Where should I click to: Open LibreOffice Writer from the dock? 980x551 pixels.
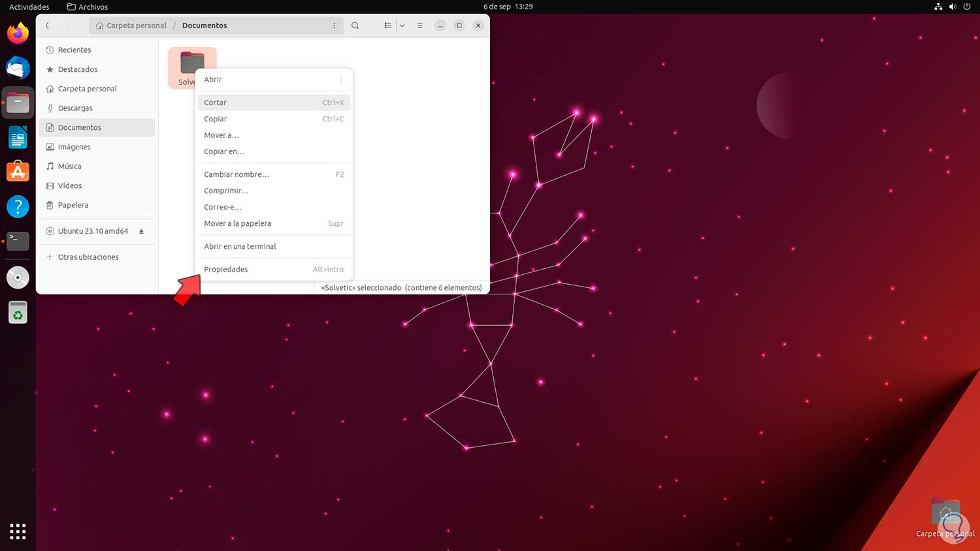[18, 138]
